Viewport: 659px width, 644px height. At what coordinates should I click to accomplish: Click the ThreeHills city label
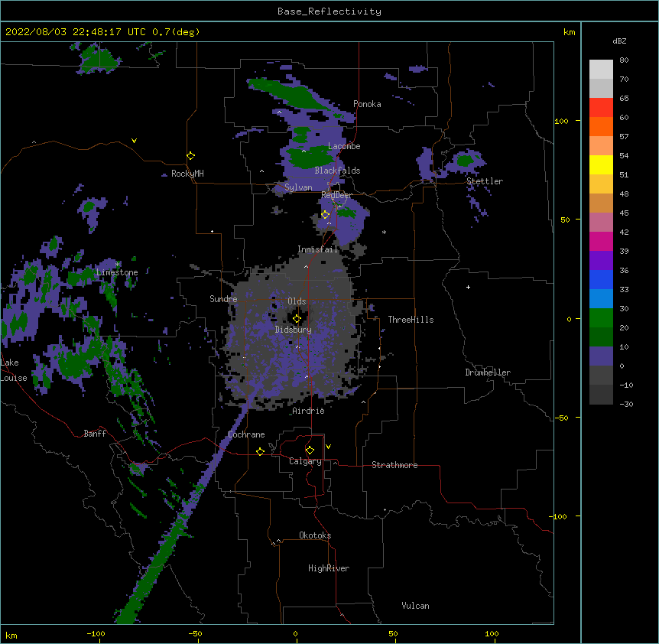point(411,320)
